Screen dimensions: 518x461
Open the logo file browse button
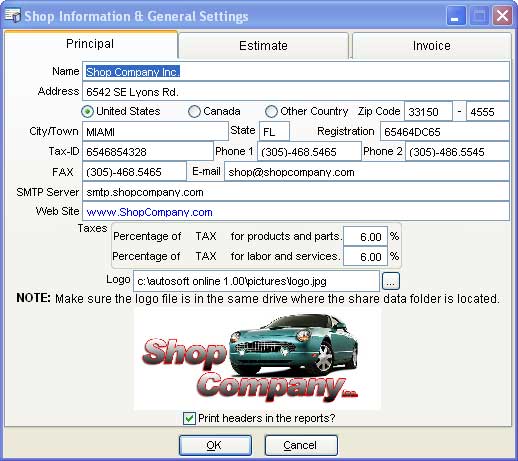coord(390,281)
